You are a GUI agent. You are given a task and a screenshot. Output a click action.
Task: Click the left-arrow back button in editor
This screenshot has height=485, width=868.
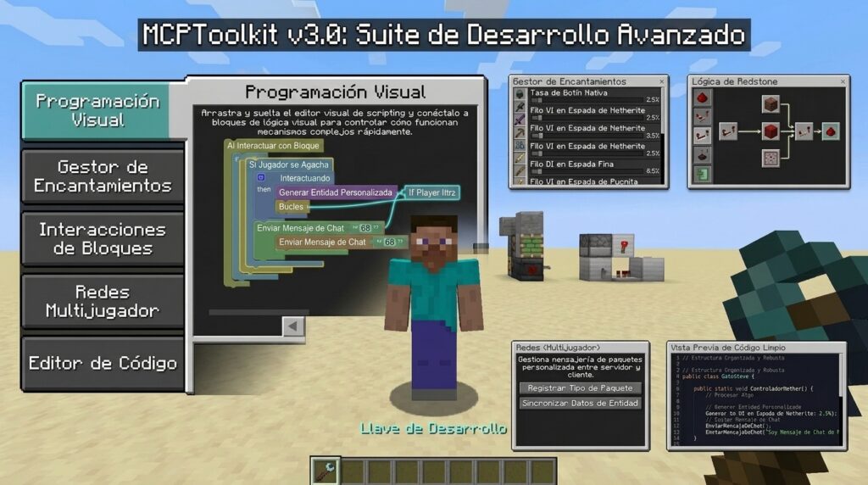point(292,326)
